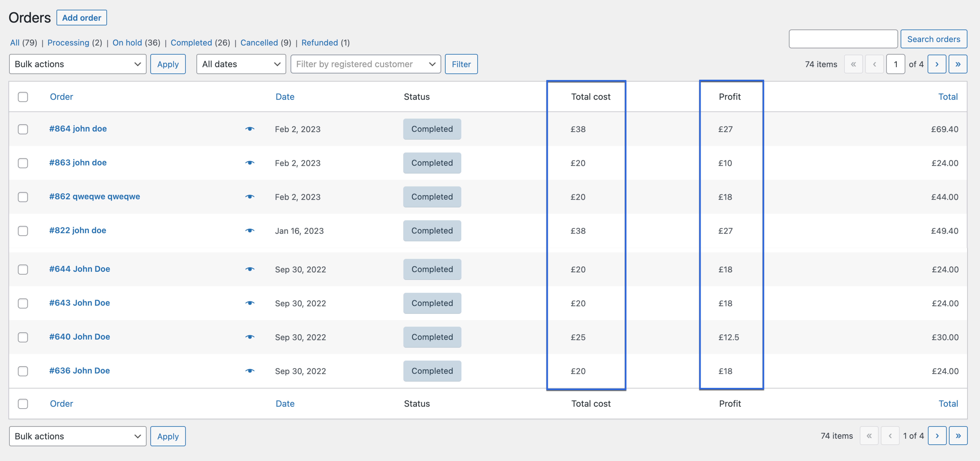Screen dimensions: 980x461
Task: Filter the list to Cancelled orders
Action: pyautogui.click(x=259, y=43)
